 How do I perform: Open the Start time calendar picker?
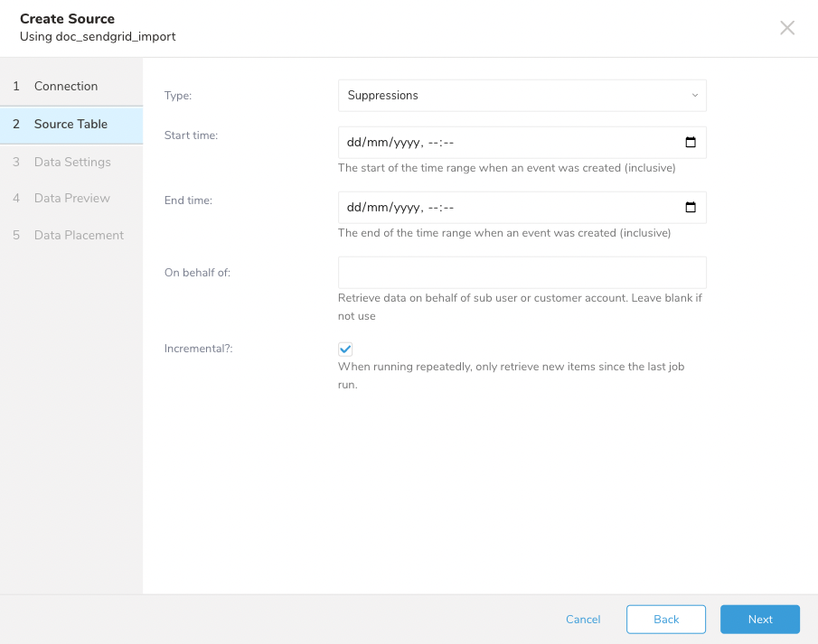(691, 143)
